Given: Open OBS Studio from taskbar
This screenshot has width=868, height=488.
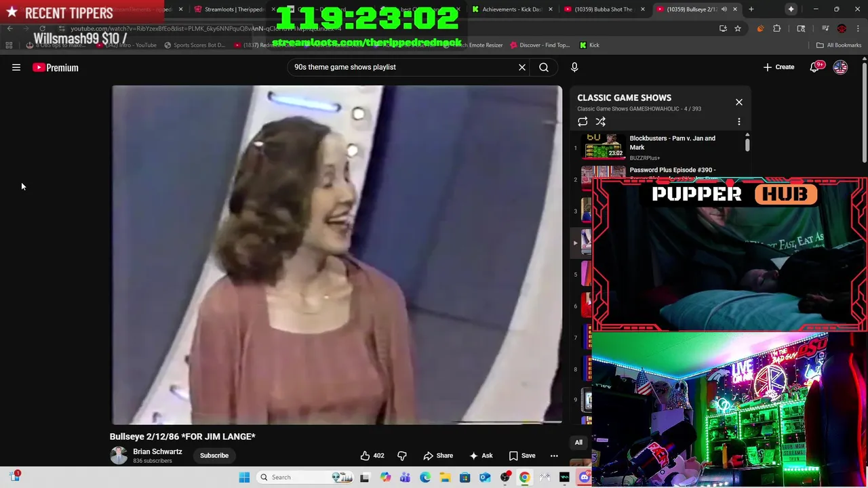Looking at the screenshot, I should point(505,477).
